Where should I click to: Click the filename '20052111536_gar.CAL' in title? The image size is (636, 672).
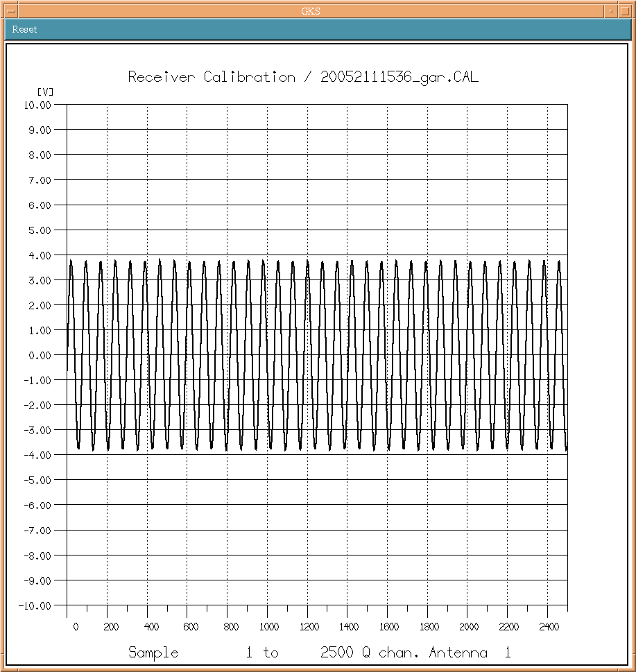(x=399, y=78)
